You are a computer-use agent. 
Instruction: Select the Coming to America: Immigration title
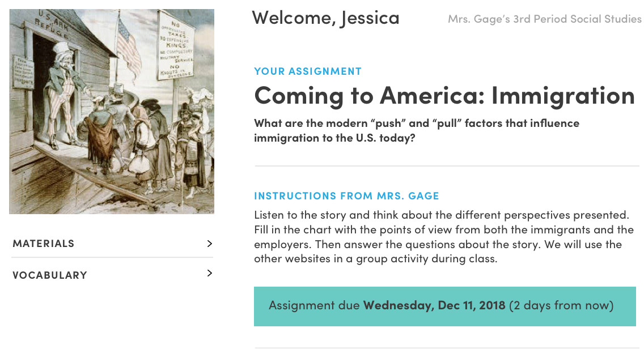444,96
